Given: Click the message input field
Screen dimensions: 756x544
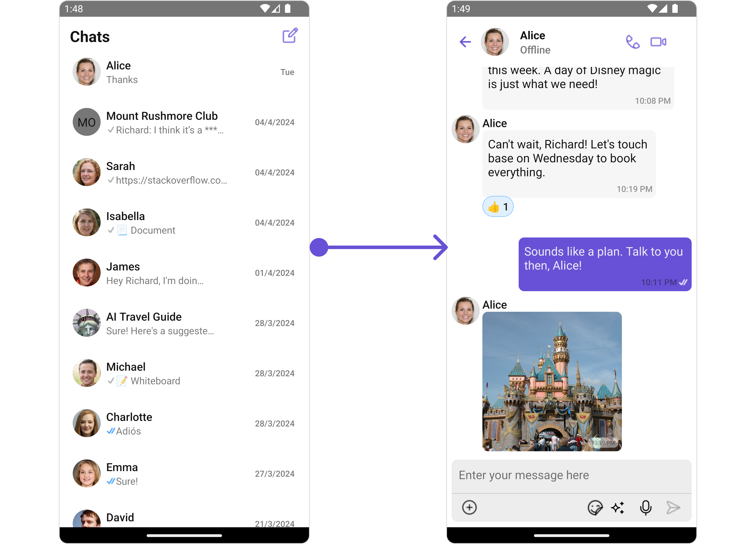Looking at the screenshot, I should click(x=571, y=475).
